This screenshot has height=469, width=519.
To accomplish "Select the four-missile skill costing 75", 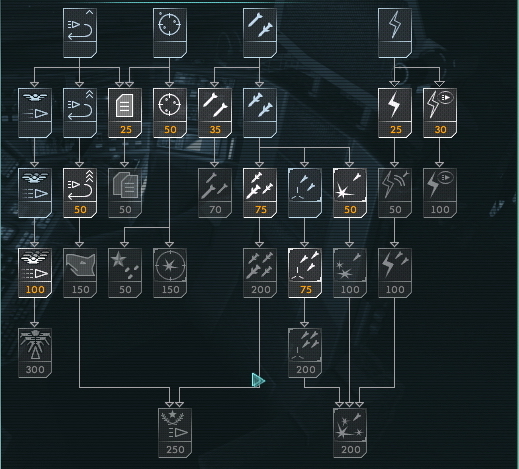I will [260, 193].
